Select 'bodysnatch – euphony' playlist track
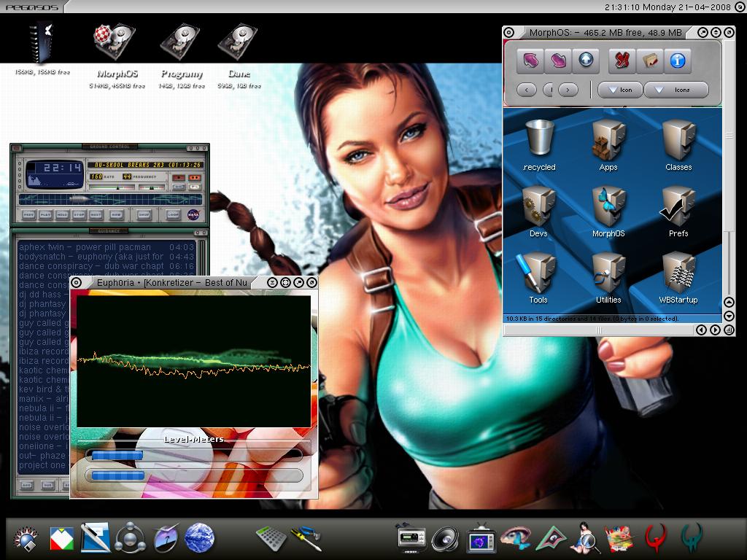Image resolution: width=747 pixels, height=560 pixels. [107, 256]
